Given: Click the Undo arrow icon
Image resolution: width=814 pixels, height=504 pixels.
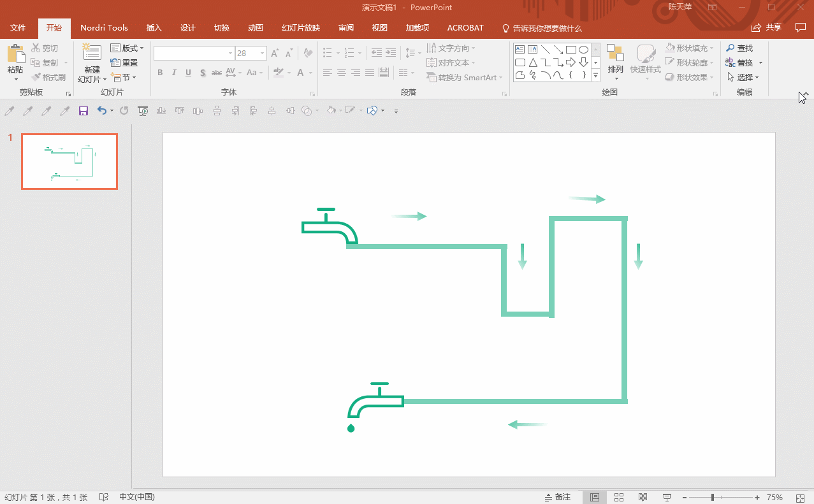Looking at the screenshot, I should 102,111.
